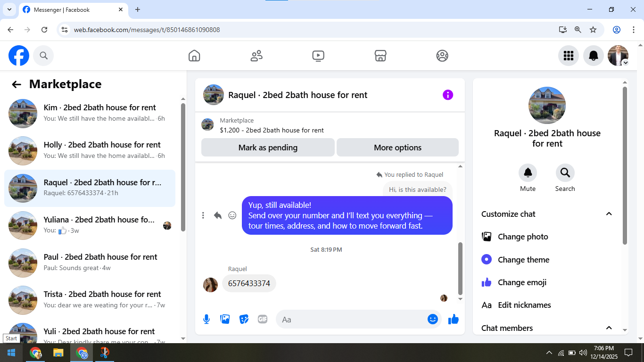This screenshot has width=644, height=362.
Task: Open the Paul conversation saying Sounds great
Action: 90,263
